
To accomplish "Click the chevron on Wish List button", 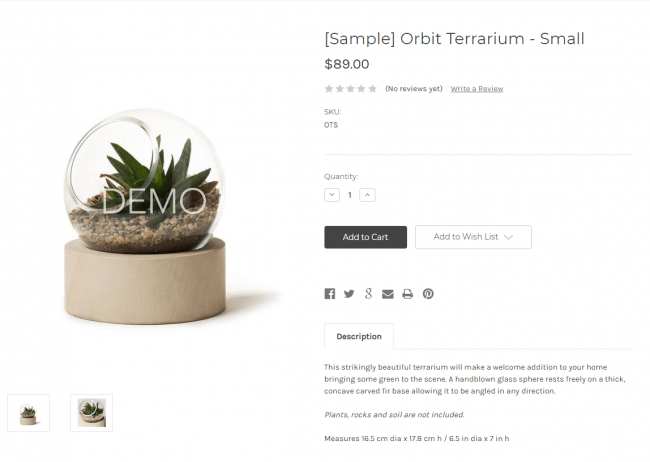I will point(508,237).
